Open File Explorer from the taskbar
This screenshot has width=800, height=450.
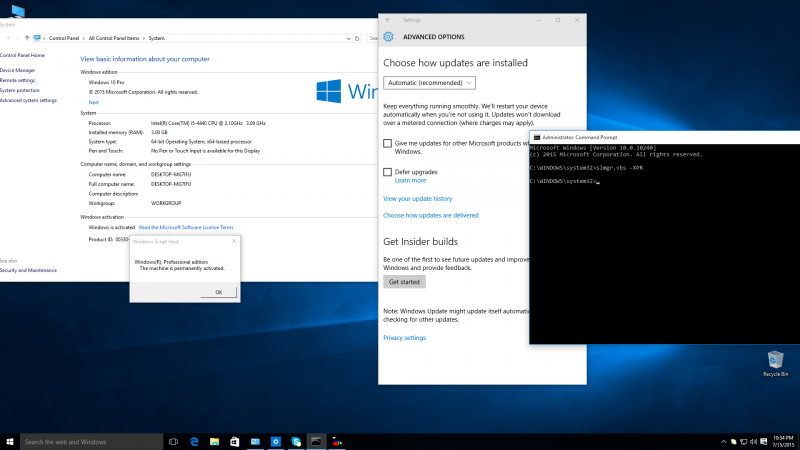[214, 442]
